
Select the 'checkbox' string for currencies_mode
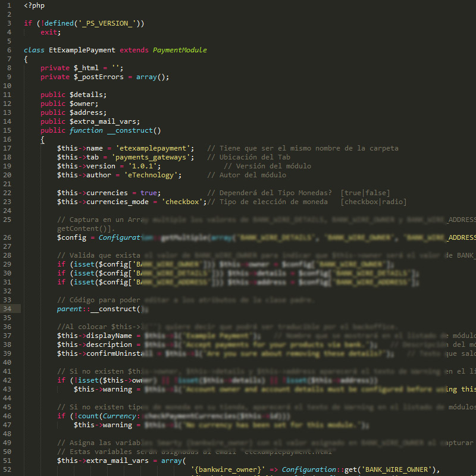tap(184, 202)
